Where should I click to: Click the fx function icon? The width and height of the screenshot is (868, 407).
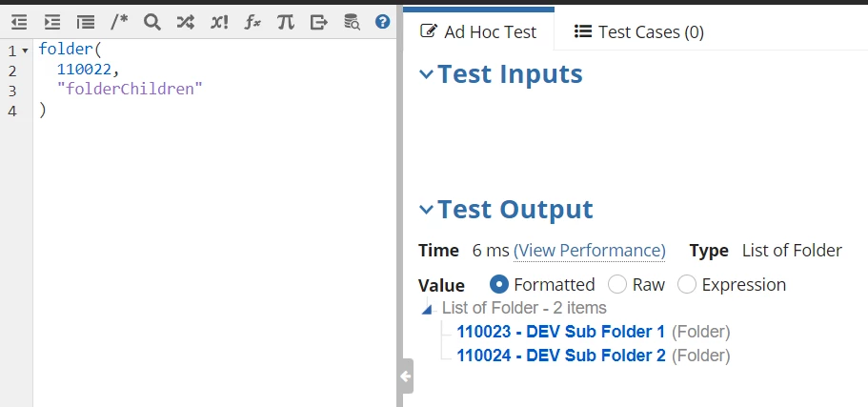[x=252, y=22]
